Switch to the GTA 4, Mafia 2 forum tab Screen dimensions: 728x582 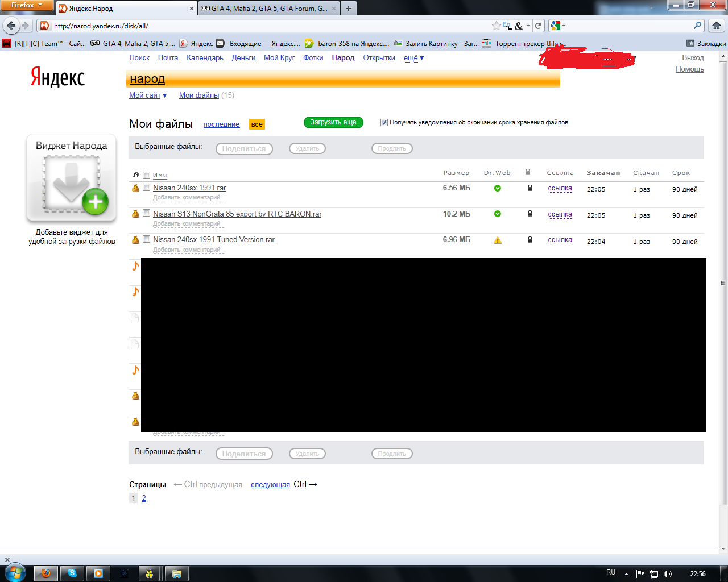tap(269, 9)
